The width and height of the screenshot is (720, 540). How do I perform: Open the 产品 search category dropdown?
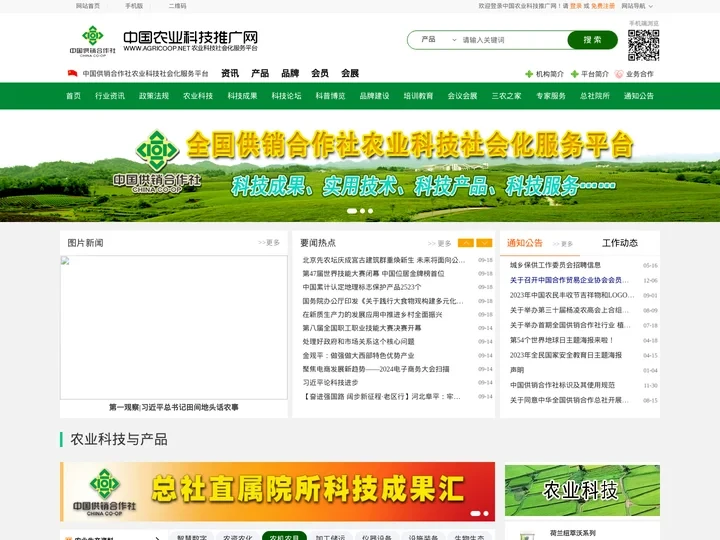(438, 39)
